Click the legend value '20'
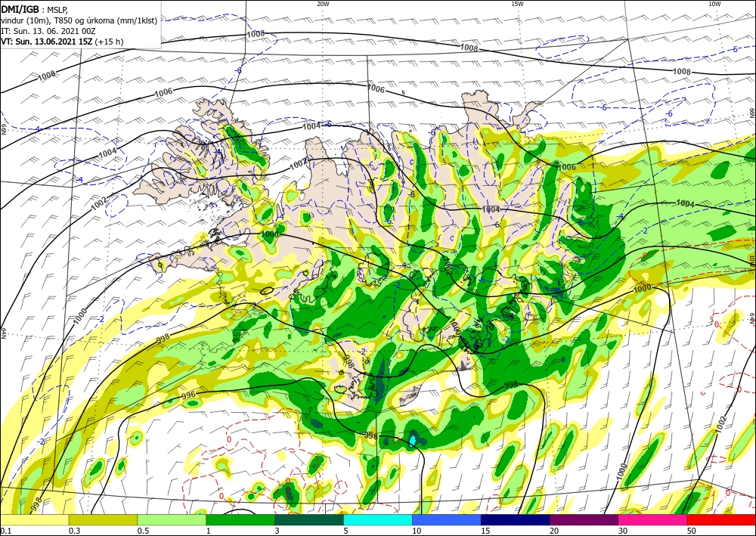The width and height of the screenshot is (756, 536). coord(554,531)
